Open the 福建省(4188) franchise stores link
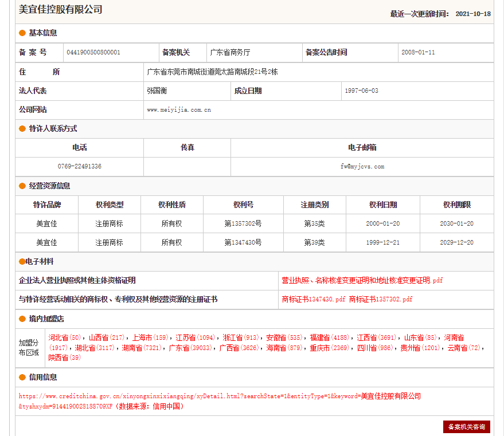 [329, 338]
